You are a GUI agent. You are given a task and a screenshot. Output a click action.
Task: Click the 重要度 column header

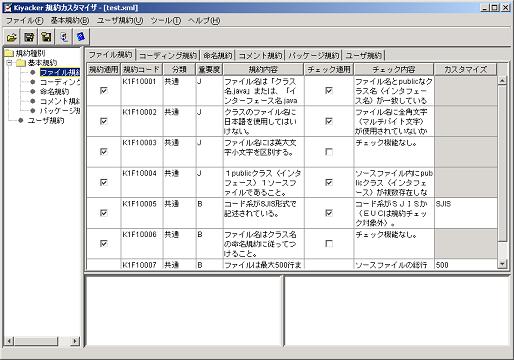209,69
